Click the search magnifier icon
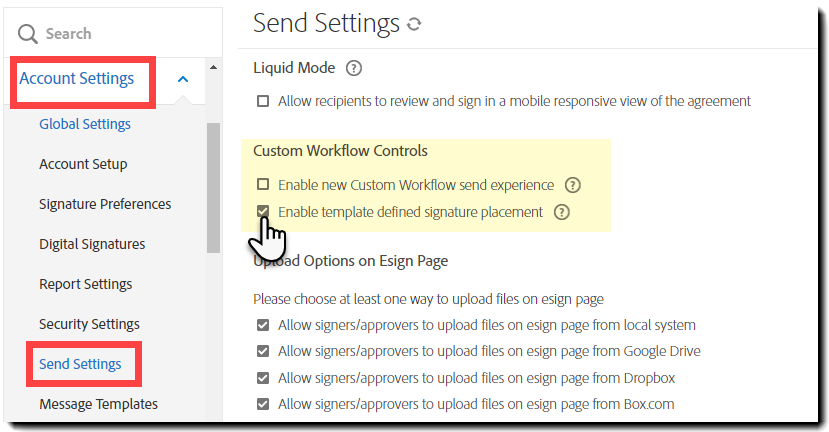 (28, 34)
